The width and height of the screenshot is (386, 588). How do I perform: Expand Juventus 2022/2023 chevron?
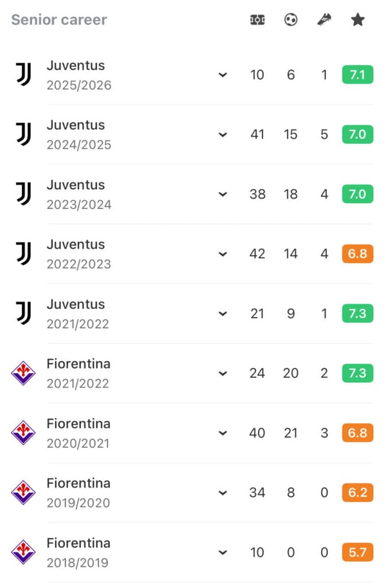click(223, 254)
